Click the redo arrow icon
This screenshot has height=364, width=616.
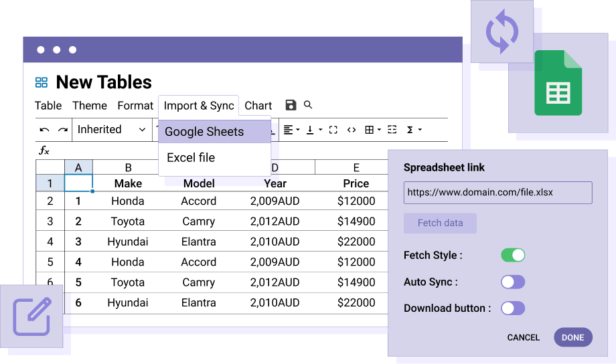63,130
